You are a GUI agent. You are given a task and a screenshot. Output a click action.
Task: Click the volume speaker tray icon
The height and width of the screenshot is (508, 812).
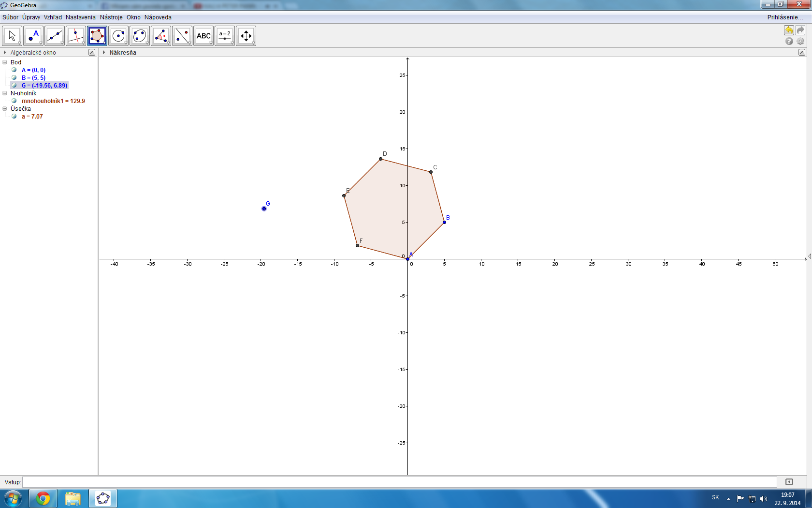click(764, 499)
